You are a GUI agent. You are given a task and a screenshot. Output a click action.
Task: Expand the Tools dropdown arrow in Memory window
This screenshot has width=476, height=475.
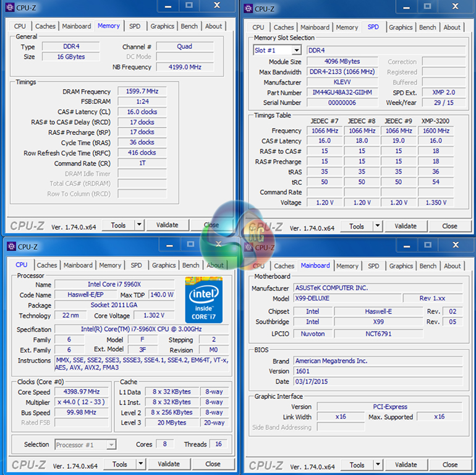[x=139, y=225]
